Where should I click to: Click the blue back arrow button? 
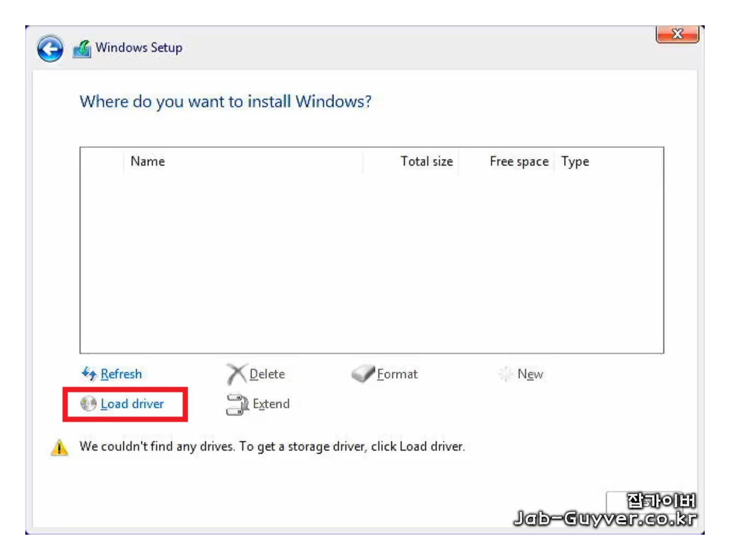click(x=50, y=49)
